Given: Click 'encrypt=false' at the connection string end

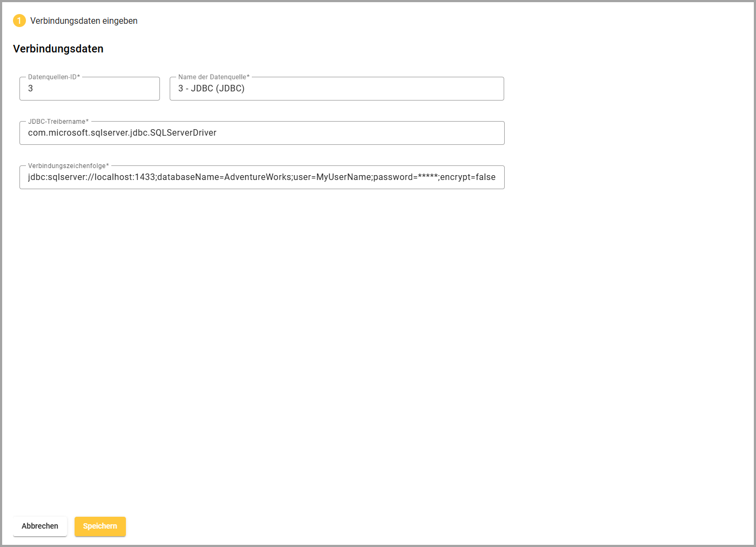Looking at the screenshot, I should 467,177.
